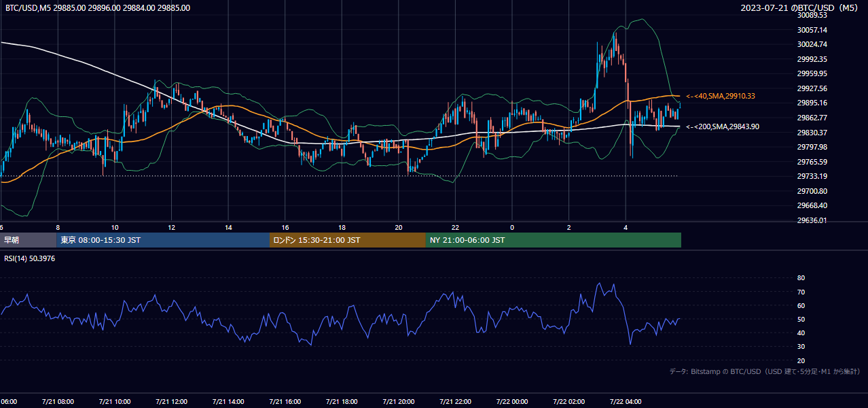This screenshot has height=408, width=868.
Task: Click the 29668.40 price axis label
Action: point(812,205)
